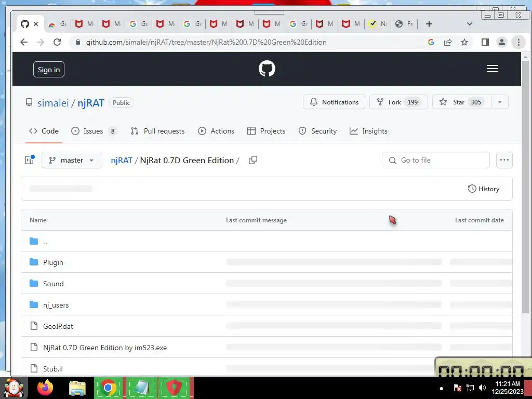
Task: Open the tab search dropdown chevron
Action: 470,24
